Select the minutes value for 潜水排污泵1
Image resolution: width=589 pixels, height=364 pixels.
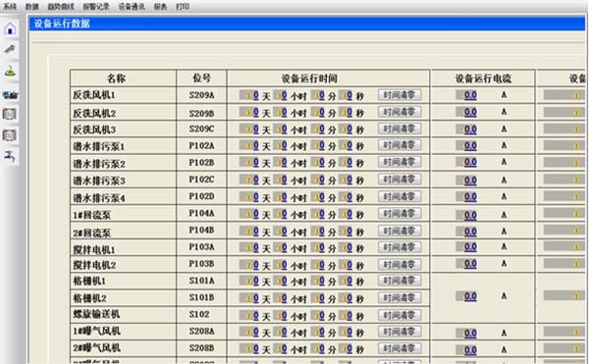pos(318,145)
